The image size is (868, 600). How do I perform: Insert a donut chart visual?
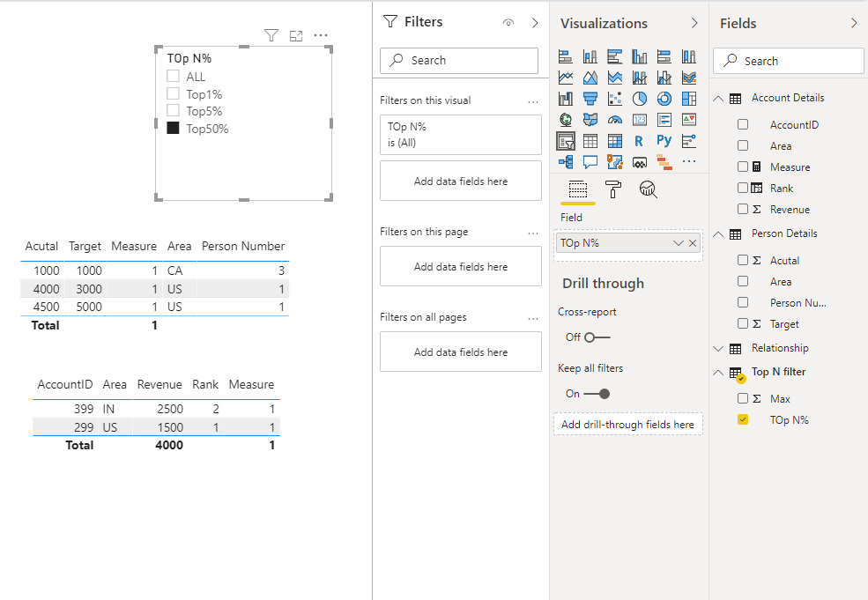[x=664, y=99]
